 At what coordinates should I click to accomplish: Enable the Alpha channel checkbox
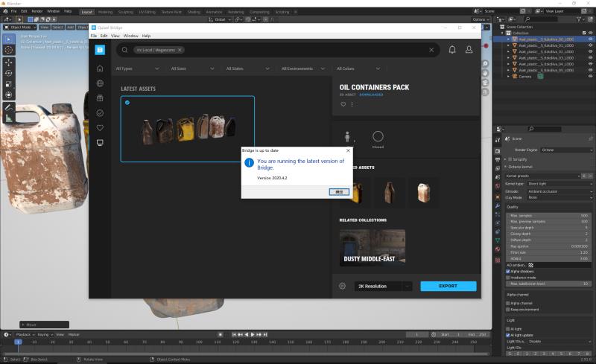pos(508,303)
